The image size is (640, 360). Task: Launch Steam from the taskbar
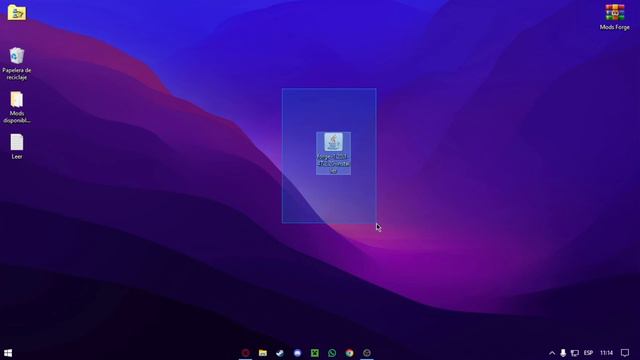[280, 353]
